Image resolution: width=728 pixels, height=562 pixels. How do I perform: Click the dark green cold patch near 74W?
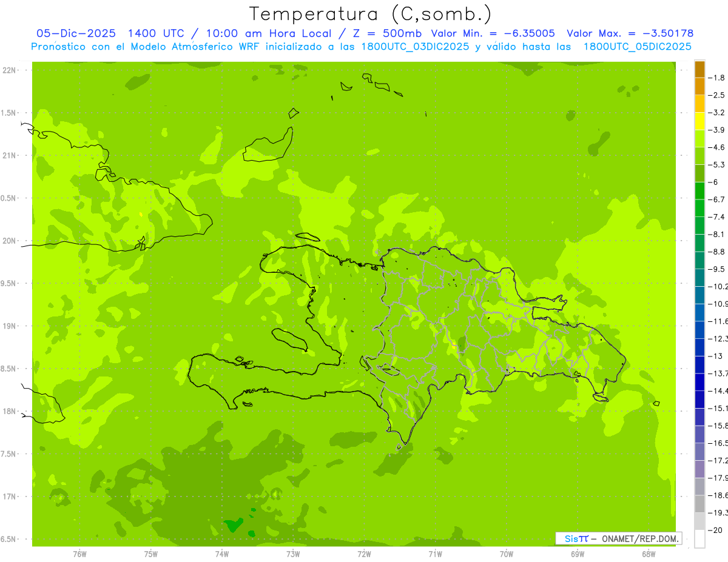(233, 524)
